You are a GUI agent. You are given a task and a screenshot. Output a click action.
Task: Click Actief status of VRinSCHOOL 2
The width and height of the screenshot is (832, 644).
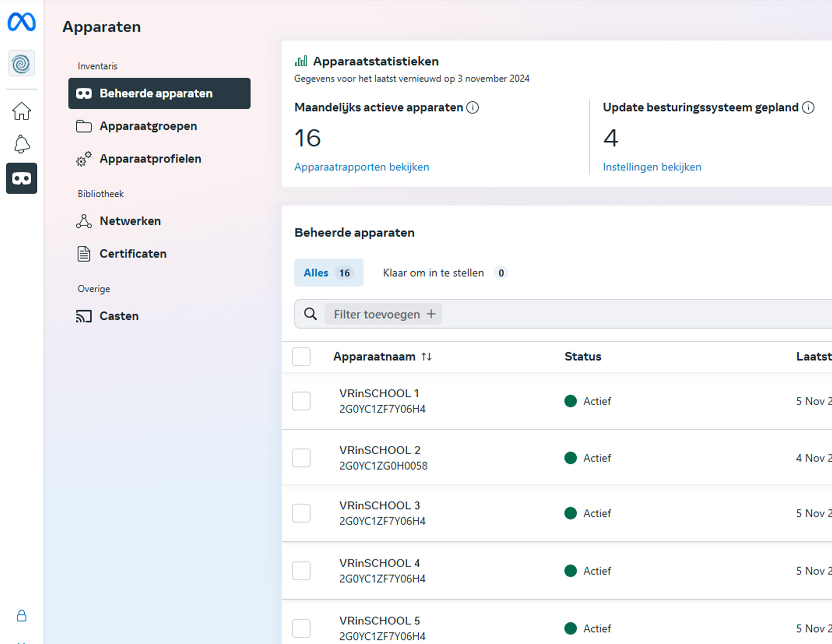[x=588, y=458]
